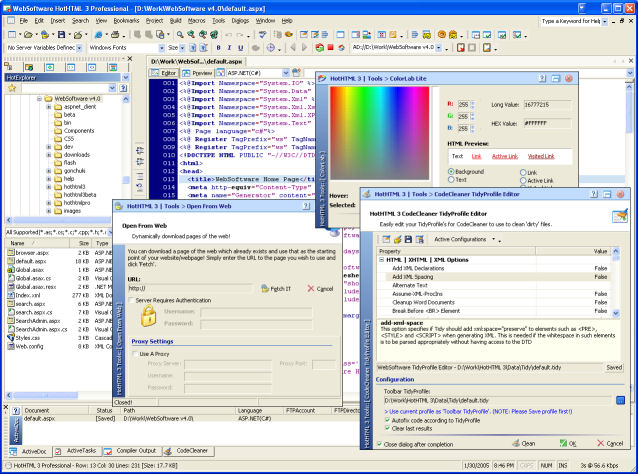Viewport: 638px width, 474px height.
Task: Click the New document toolbar icon
Action: (12, 35)
